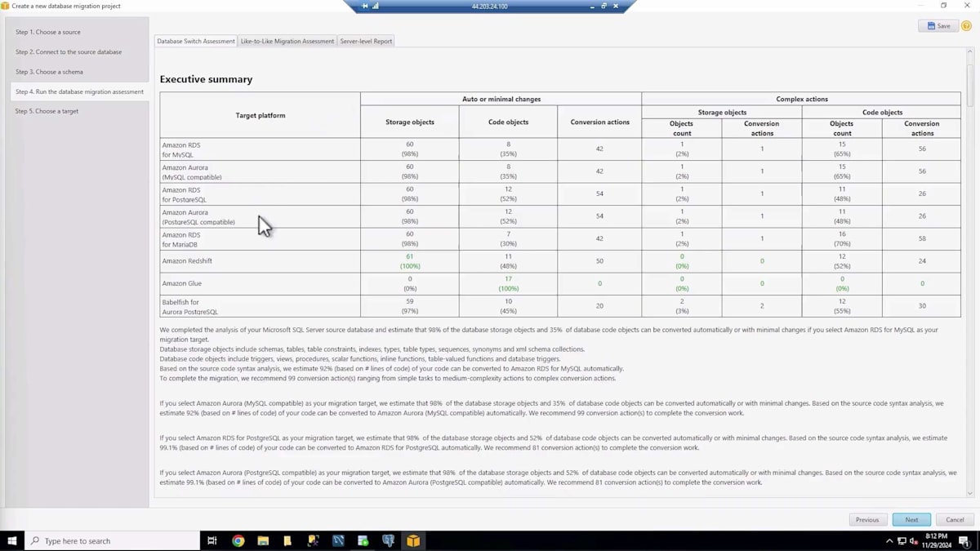The image size is (980, 551).
Task: Click the Amazon Glue row label
Action: [181, 283]
